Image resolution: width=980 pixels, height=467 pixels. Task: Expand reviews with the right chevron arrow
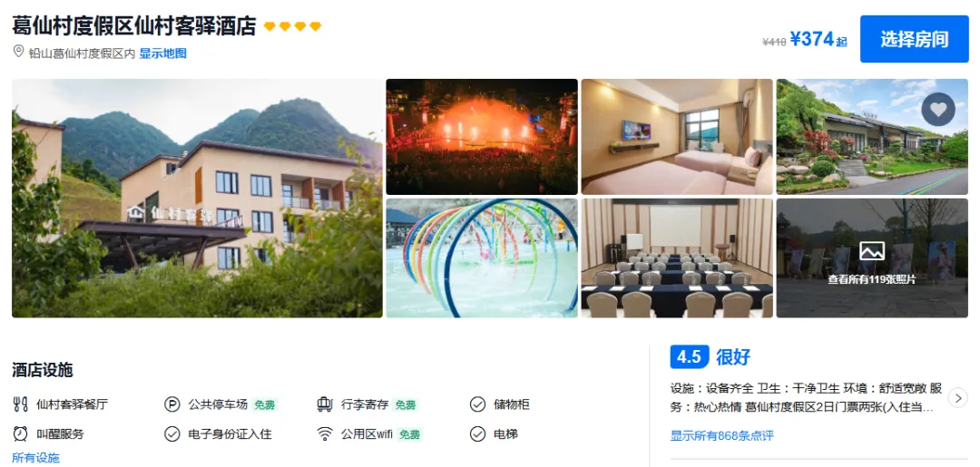(957, 398)
